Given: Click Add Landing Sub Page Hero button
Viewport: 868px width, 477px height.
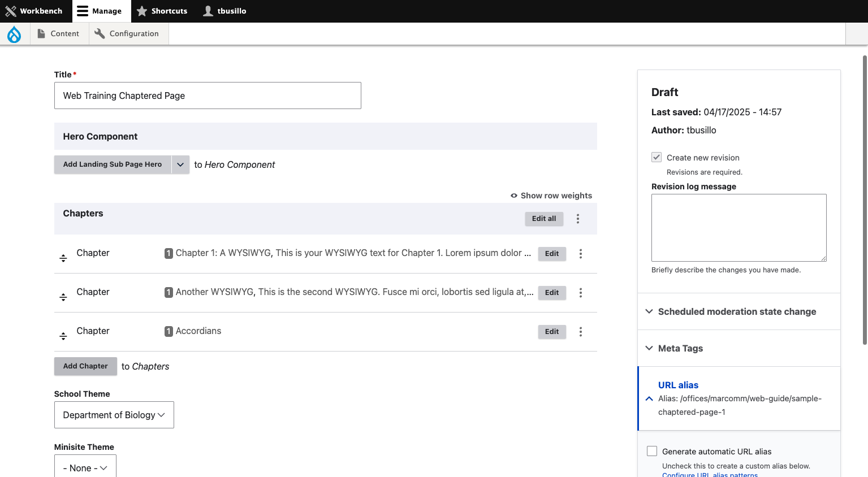Looking at the screenshot, I should (113, 164).
